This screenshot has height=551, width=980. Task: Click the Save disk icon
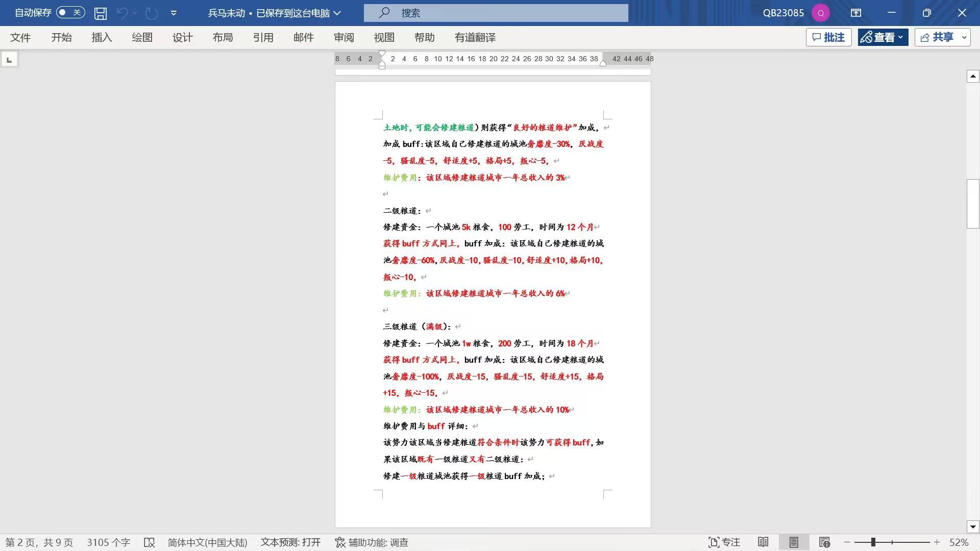click(101, 13)
